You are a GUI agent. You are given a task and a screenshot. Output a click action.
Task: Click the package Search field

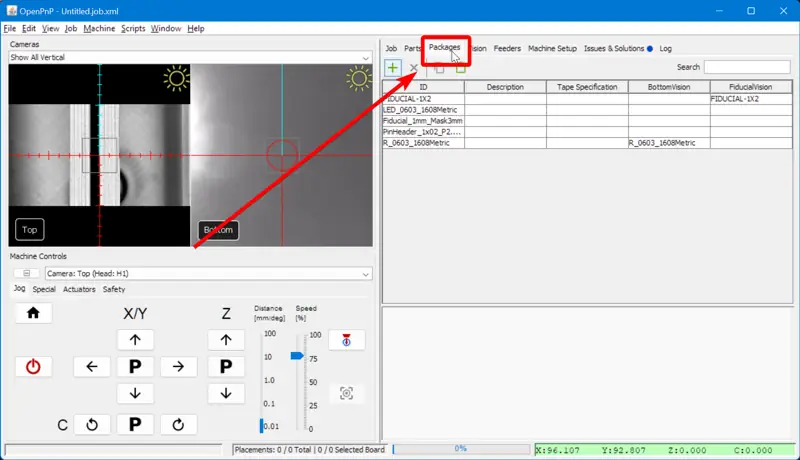(x=747, y=67)
